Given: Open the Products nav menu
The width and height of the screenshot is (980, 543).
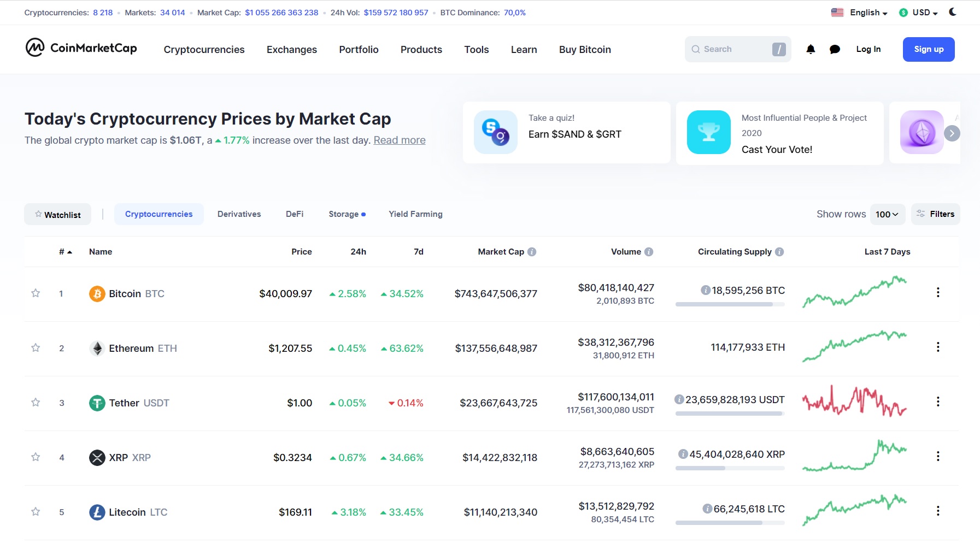Looking at the screenshot, I should tap(421, 50).
